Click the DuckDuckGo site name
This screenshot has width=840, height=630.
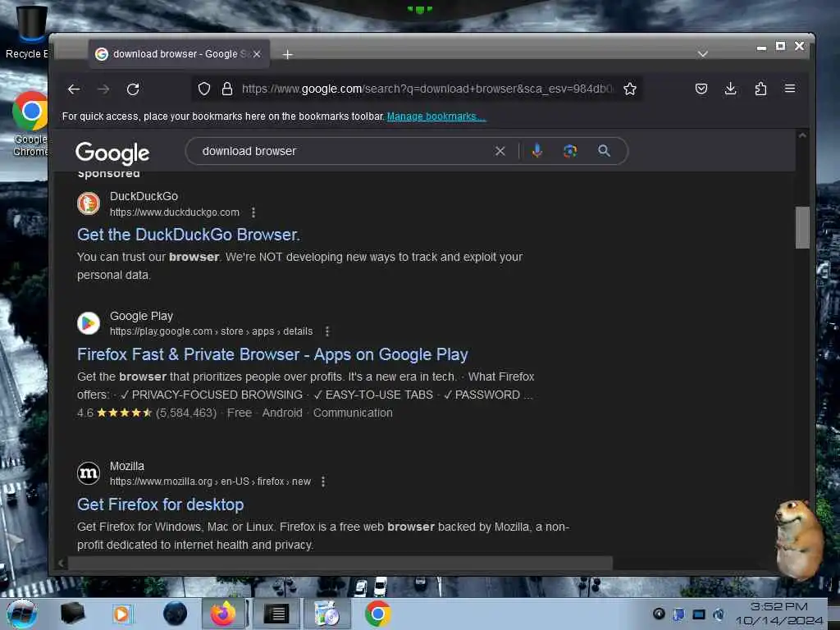[144, 197]
